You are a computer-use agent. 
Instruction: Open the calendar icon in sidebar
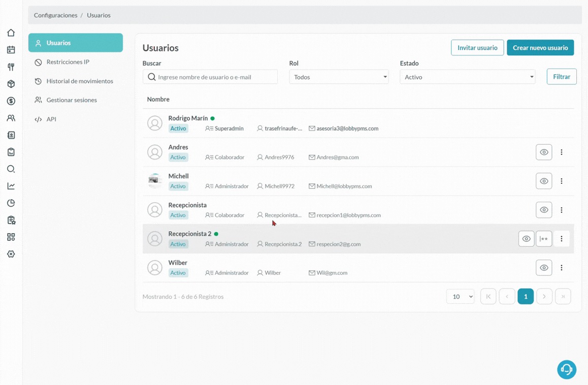11,50
